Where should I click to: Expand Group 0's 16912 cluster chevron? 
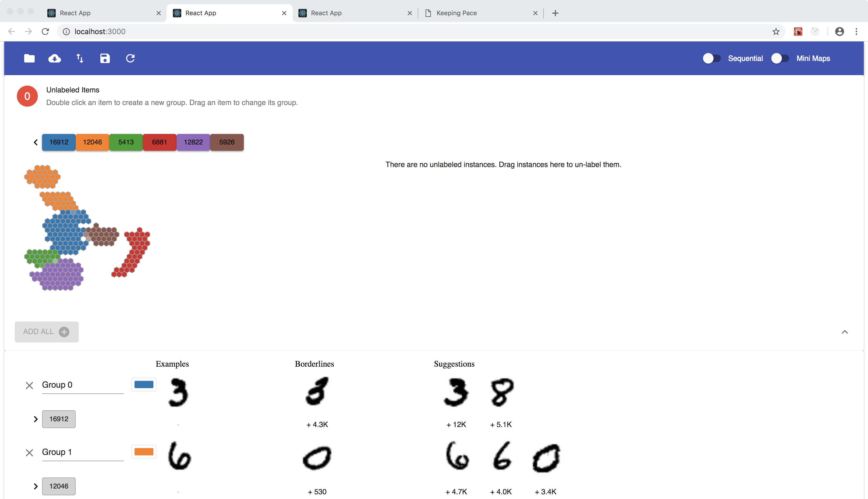[36, 419]
